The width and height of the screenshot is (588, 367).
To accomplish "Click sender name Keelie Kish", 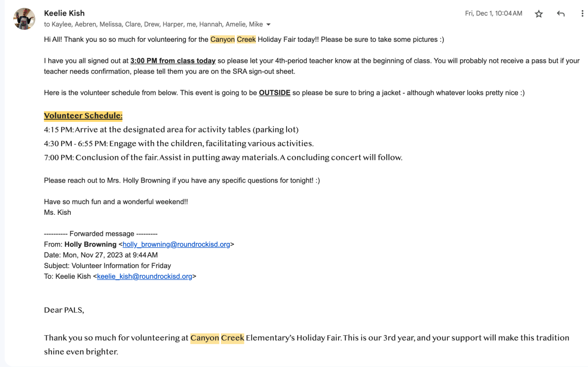I will [64, 13].
